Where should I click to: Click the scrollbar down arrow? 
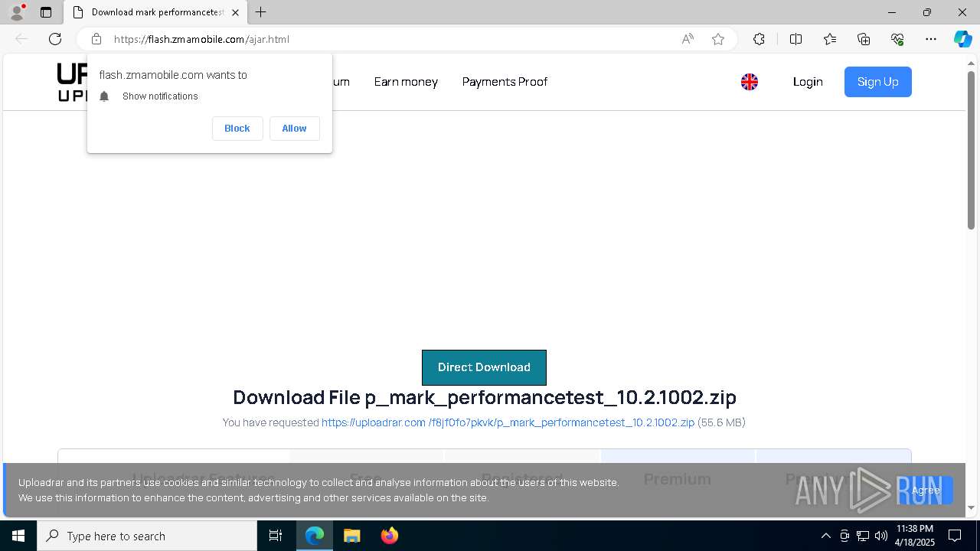tap(972, 507)
